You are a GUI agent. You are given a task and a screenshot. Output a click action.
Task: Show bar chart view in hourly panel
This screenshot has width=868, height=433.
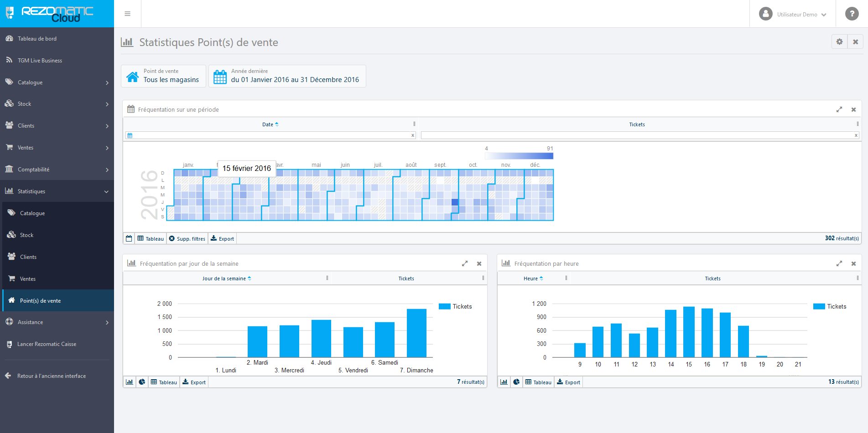[504, 382]
